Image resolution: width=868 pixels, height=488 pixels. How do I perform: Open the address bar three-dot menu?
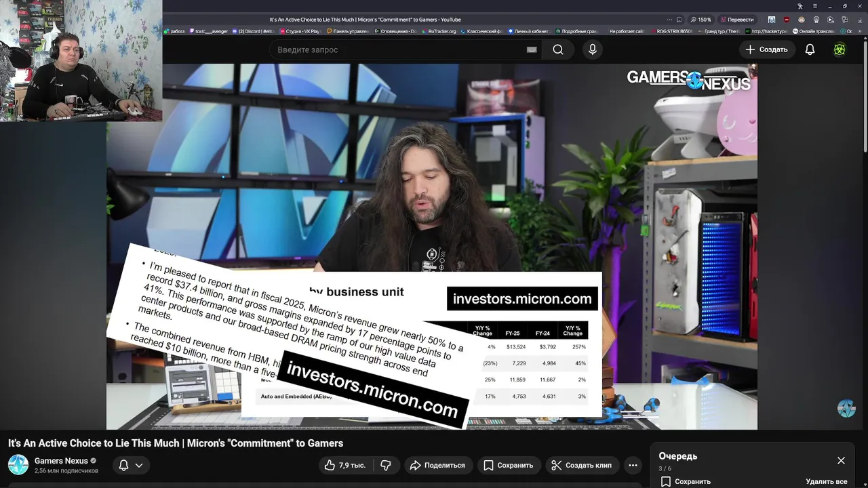point(669,20)
